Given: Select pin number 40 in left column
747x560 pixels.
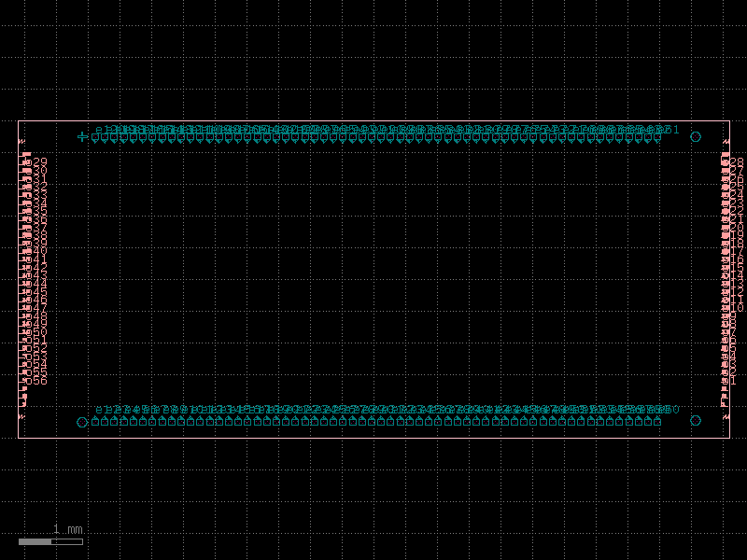Looking at the screenshot, I should (40, 251).
